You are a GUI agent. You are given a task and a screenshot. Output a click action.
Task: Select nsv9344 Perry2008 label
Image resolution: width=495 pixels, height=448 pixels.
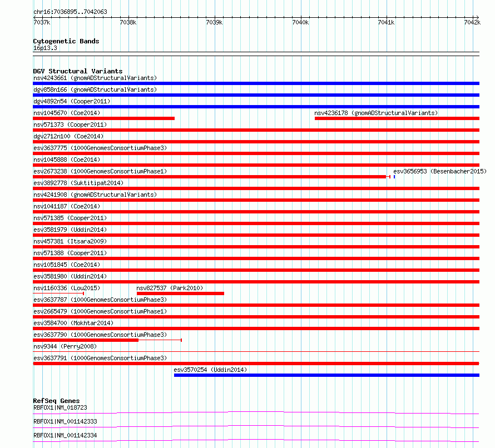click(65, 346)
